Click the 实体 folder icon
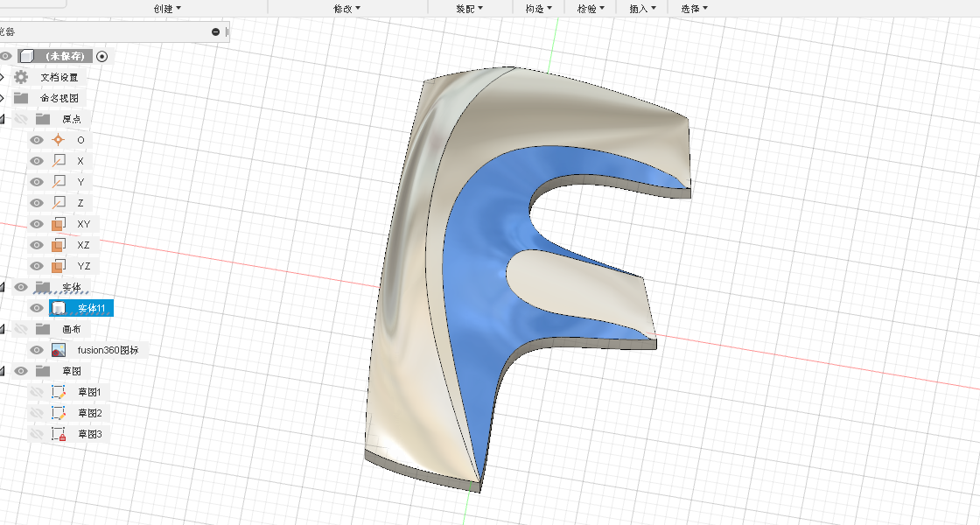Viewport: 980px width, 525px height. 43,287
